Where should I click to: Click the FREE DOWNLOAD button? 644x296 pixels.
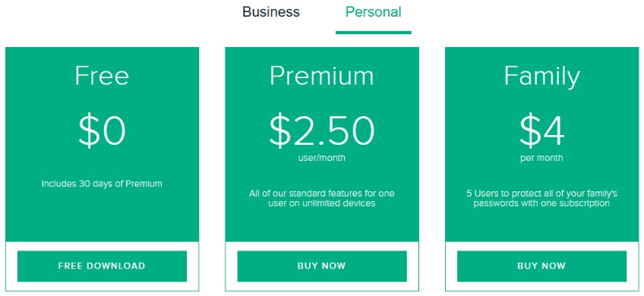[102, 266]
